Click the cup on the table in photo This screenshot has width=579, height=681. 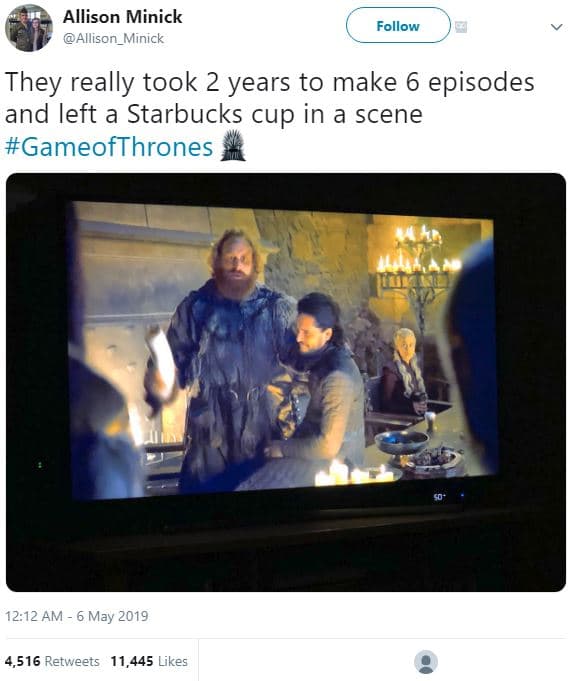pos(430,420)
